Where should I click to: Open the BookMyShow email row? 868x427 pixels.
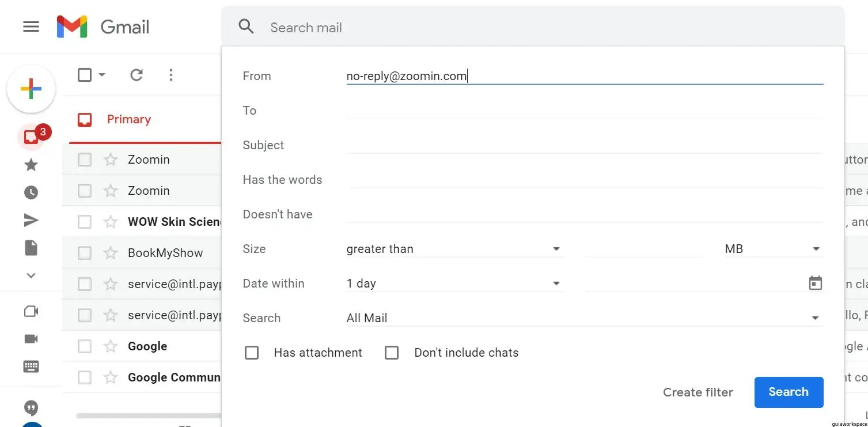coord(142,253)
